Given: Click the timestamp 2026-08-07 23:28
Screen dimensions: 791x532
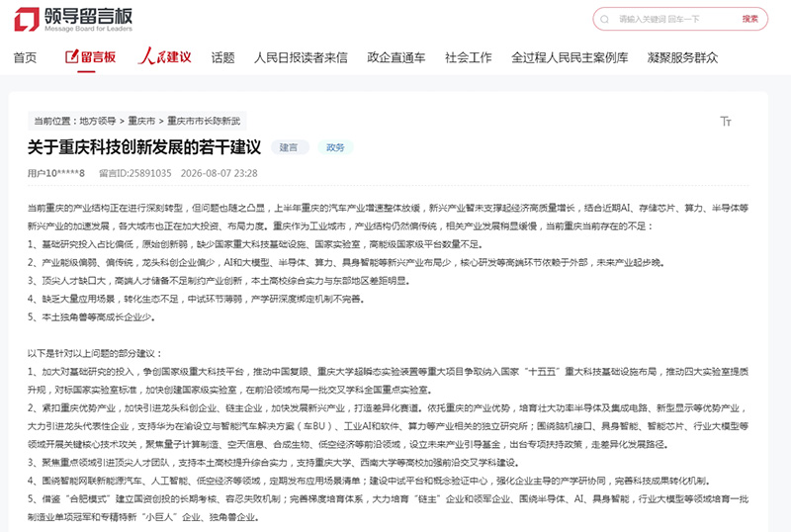Looking at the screenshot, I should pos(219,173).
